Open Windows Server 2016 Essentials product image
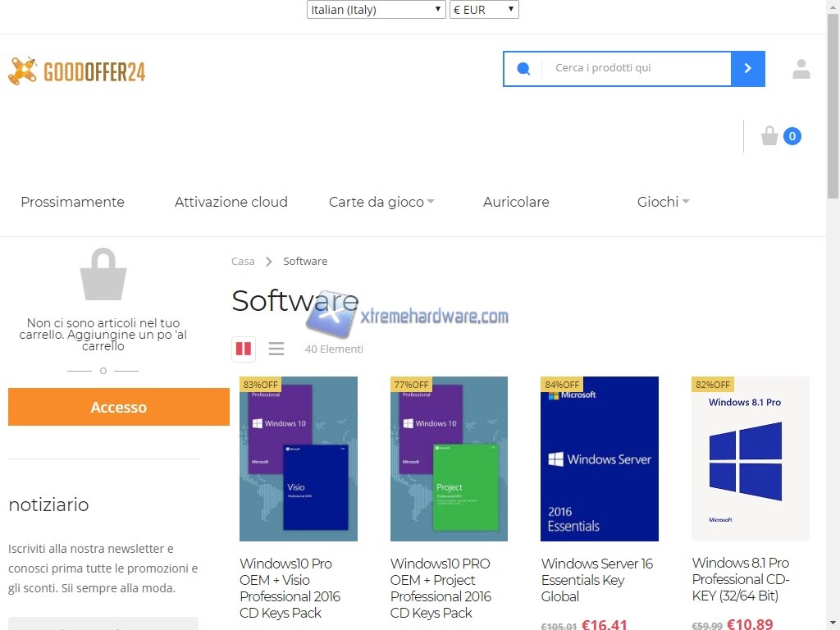The height and width of the screenshot is (630, 840). point(600,459)
